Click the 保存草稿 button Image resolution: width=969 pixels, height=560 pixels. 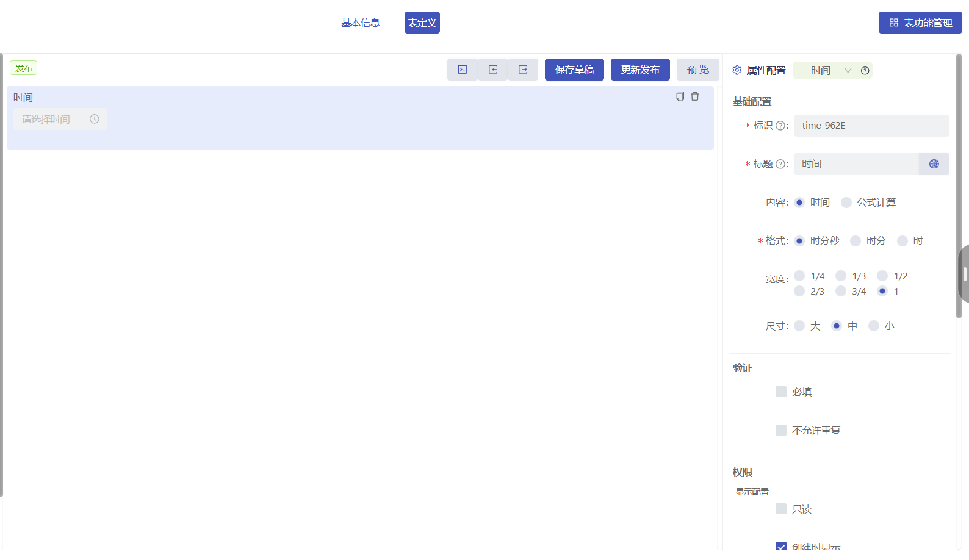click(574, 70)
